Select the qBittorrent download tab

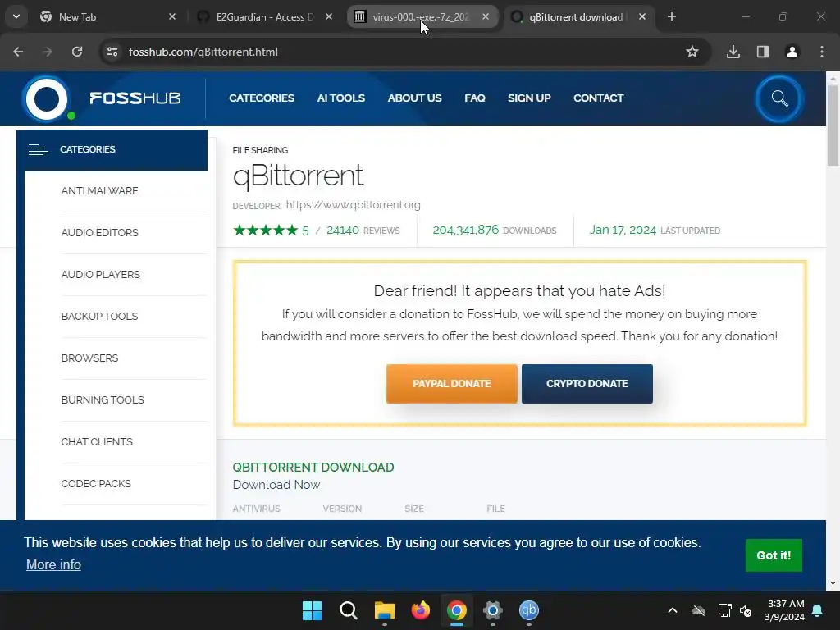tap(578, 16)
